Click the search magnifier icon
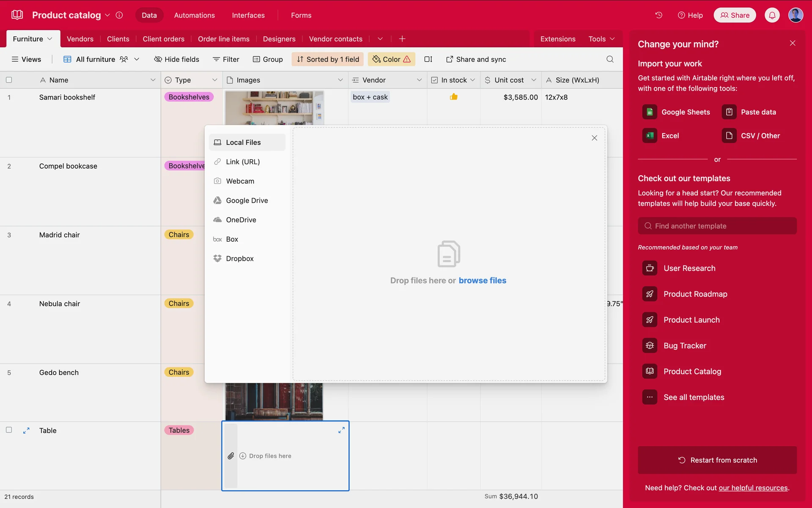Image resolution: width=812 pixels, height=508 pixels. [x=609, y=59]
